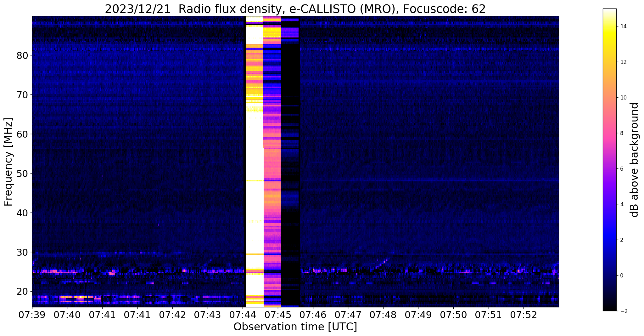Viewport: 644px width, 336px height.
Task: Click the 80 MHz frequency tick label
Action: (x=22, y=55)
